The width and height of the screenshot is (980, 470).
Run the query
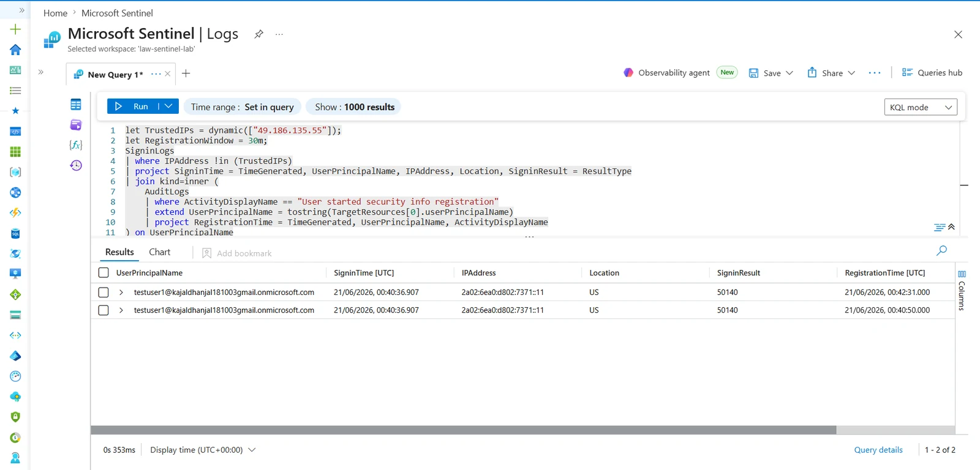pyautogui.click(x=133, y=106)
